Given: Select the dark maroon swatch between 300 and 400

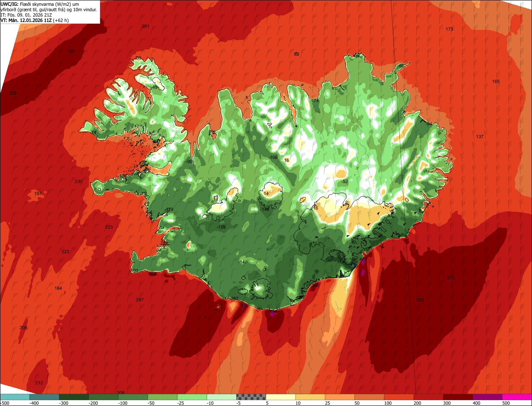Looking at the screenshot, I should (x=458, y=397).
